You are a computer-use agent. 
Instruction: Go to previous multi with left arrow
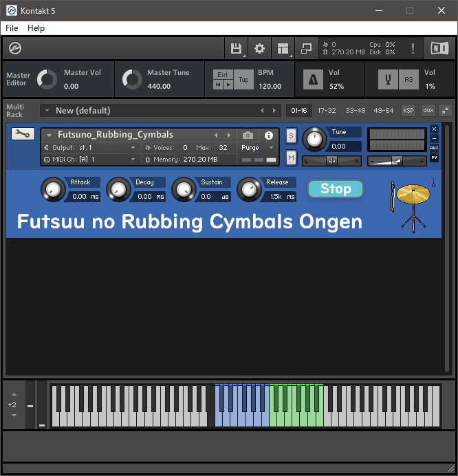point(262,111)
